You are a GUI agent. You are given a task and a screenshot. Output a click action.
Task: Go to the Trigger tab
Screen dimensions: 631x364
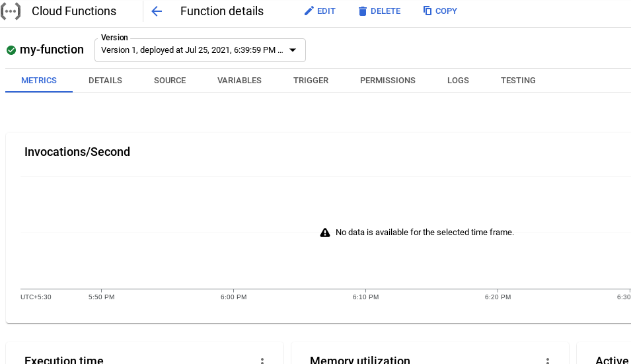(x=311, y=81)
